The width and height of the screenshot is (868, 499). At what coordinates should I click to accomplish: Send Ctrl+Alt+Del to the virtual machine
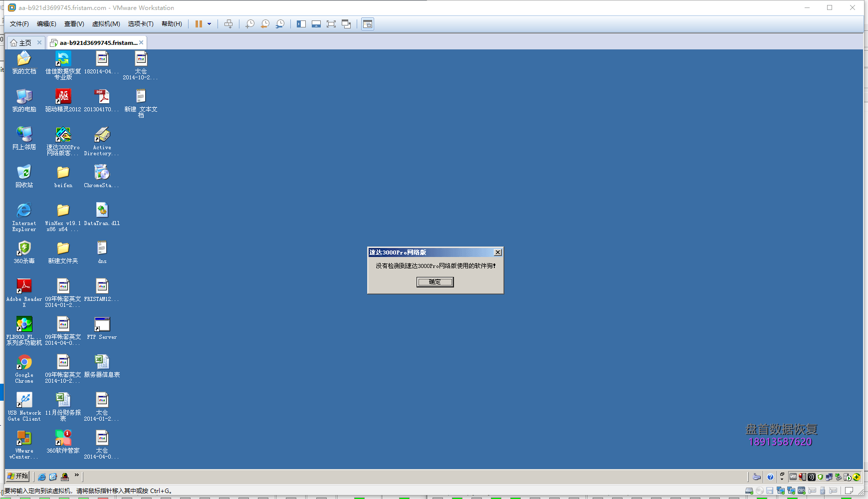pos(228,24)
